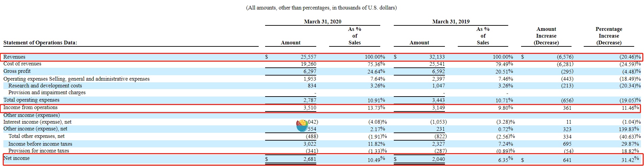Select the 25,557 revenue amount cell
This screenshot has height=166, width=644.
[x=308, y=57]
